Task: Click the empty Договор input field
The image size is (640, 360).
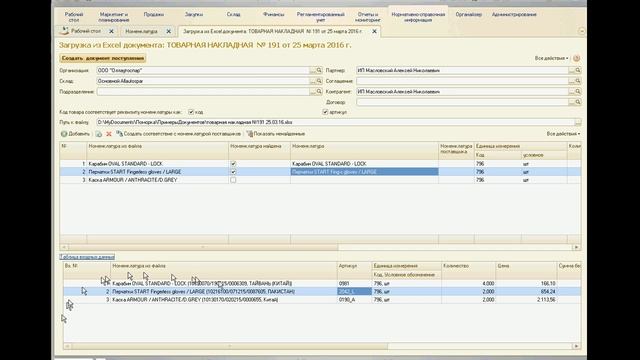Action: pyautogui.click(x=462, y=102)
